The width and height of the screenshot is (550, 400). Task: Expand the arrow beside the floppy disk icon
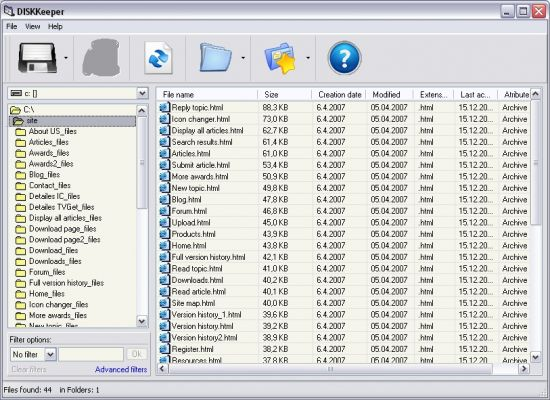pyautogui.click(x=66, y=58)
